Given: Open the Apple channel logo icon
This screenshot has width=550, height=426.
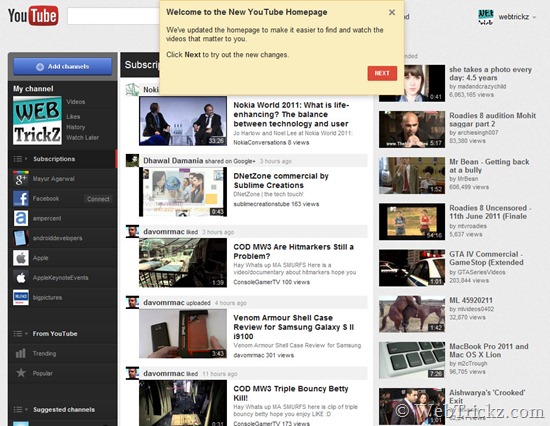Looking at the screenshot, I should tap(21, 258).
